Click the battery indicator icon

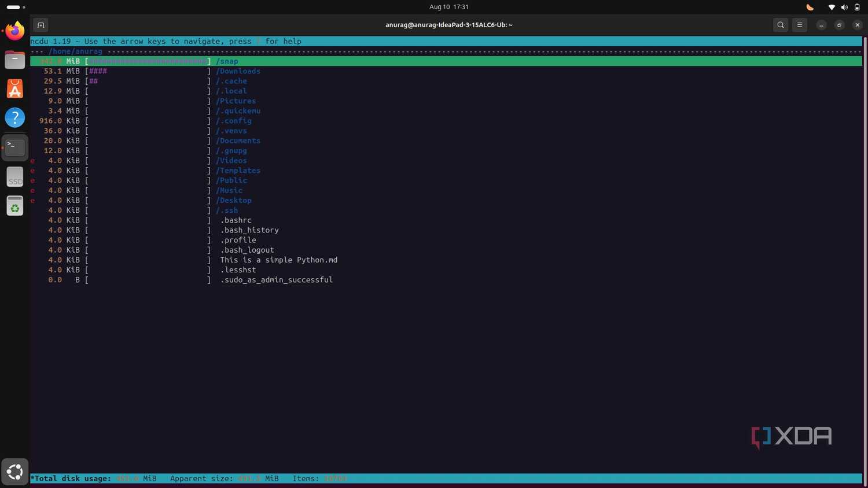pyautogui.click(x=857, y=7)
